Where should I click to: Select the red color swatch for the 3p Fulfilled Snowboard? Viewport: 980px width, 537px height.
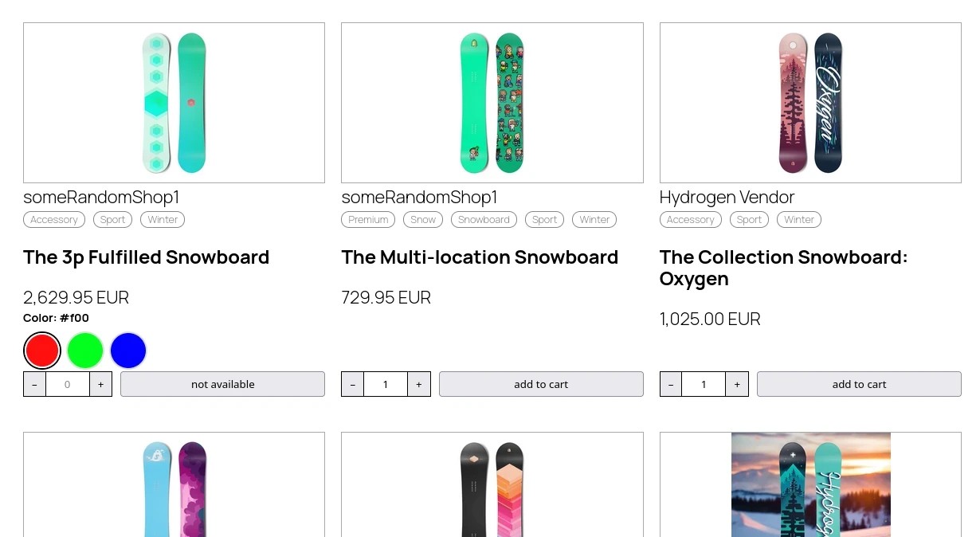pyautogui.click(x=41, y=350)
